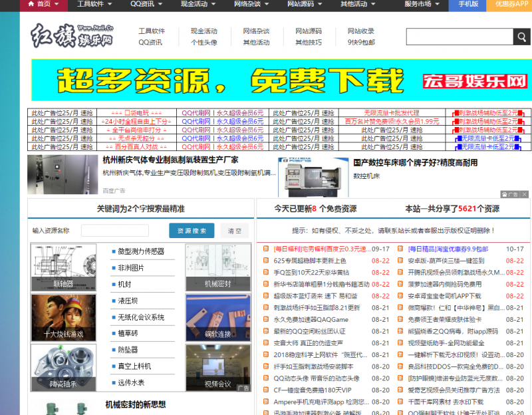Click the 24小时全程自由上下分 ad cell
Image resolution: width=532 pixels, height=415 pixels.
[136, 122]
